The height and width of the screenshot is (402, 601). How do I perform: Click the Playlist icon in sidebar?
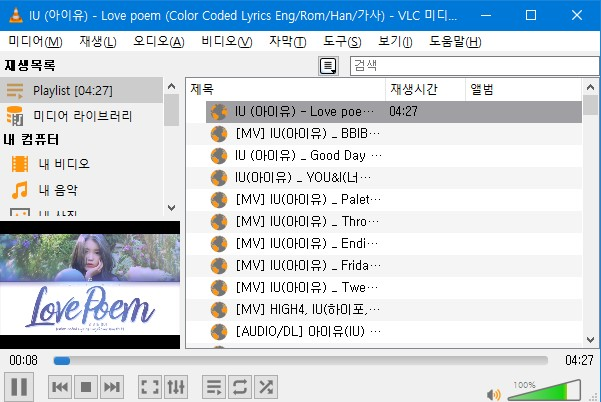[15, 91]
